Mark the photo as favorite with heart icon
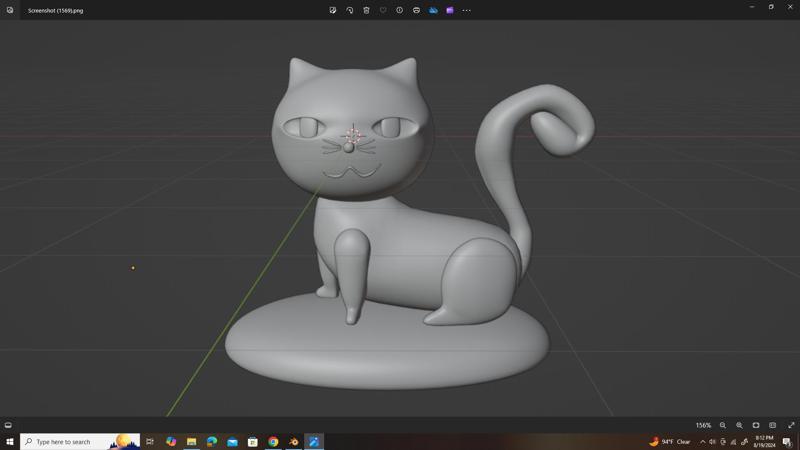Image resolution: width=800 pixels, height=450 pixels. click(383, 10)
